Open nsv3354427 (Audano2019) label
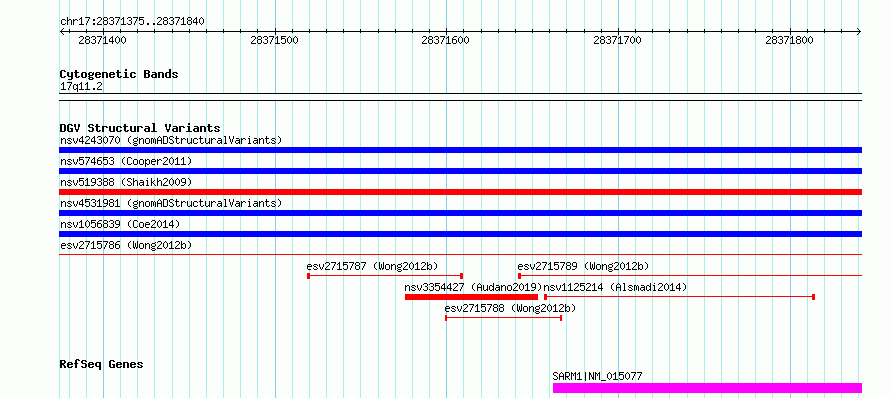 [x=473, y=287]
